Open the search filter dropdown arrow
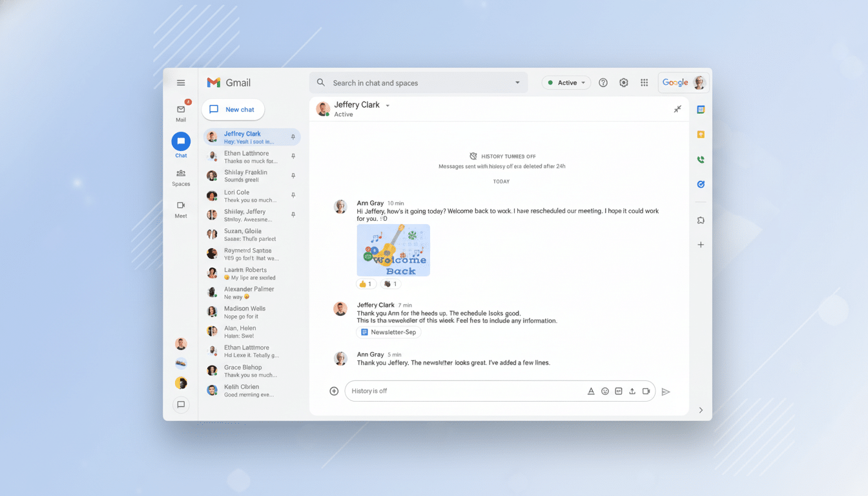Viewport: 868px width, 496px height. 517,83
